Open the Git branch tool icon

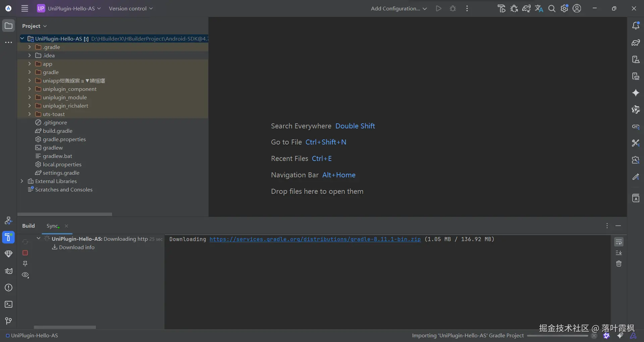(8, 321)
